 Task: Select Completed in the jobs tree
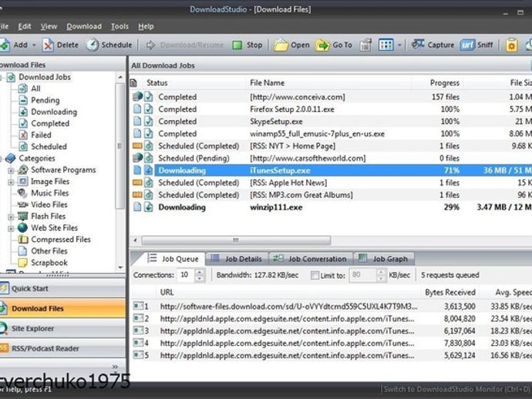50,123
